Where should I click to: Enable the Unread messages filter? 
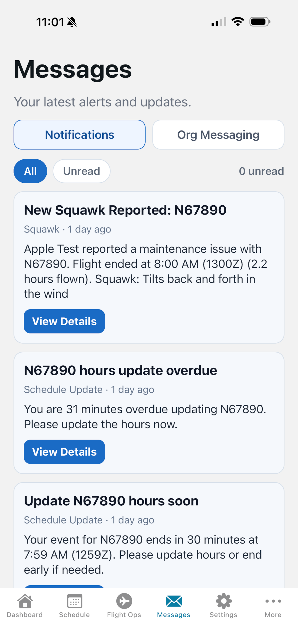[81, 171]
